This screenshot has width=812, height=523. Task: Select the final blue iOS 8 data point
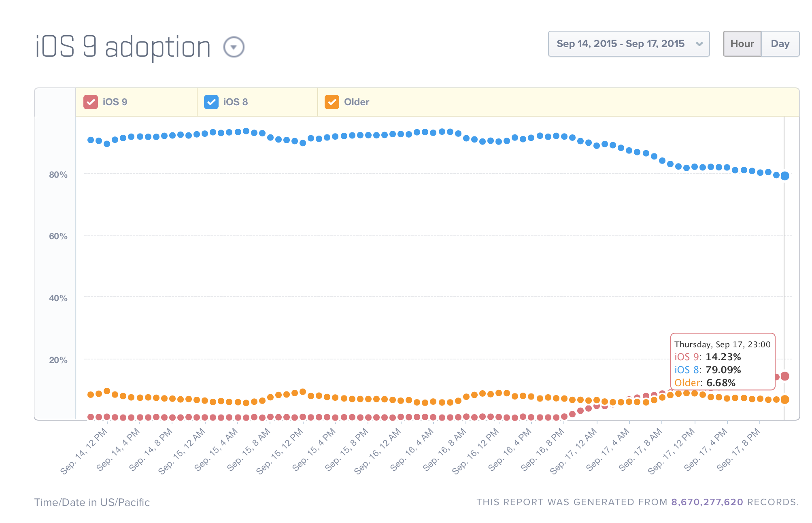pos(784,176)
